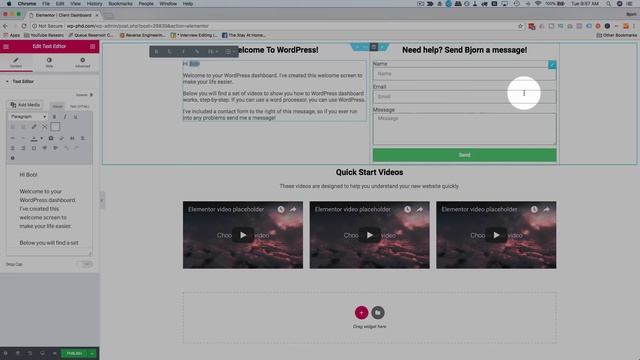
Task: Click share icon on first video
Action: 293,209
